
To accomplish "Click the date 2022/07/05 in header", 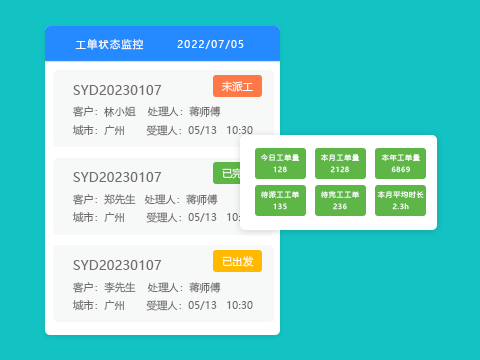I will [210, 44].
